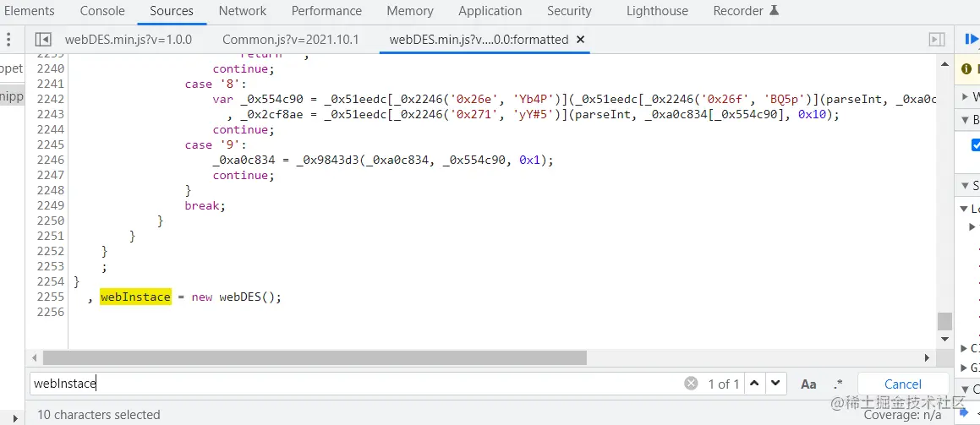
Task: Set breakpoint on line 2246
Action: [x=50, y=160]
